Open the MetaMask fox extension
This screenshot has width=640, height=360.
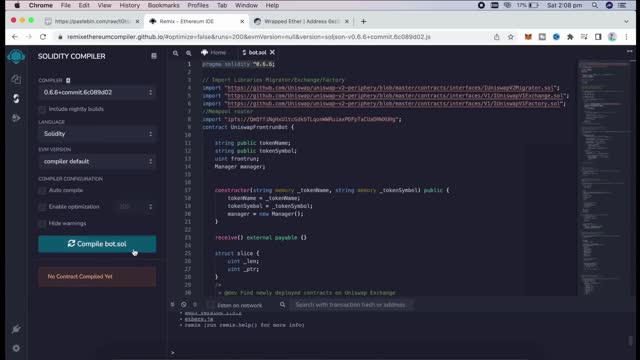click(528, 37)
